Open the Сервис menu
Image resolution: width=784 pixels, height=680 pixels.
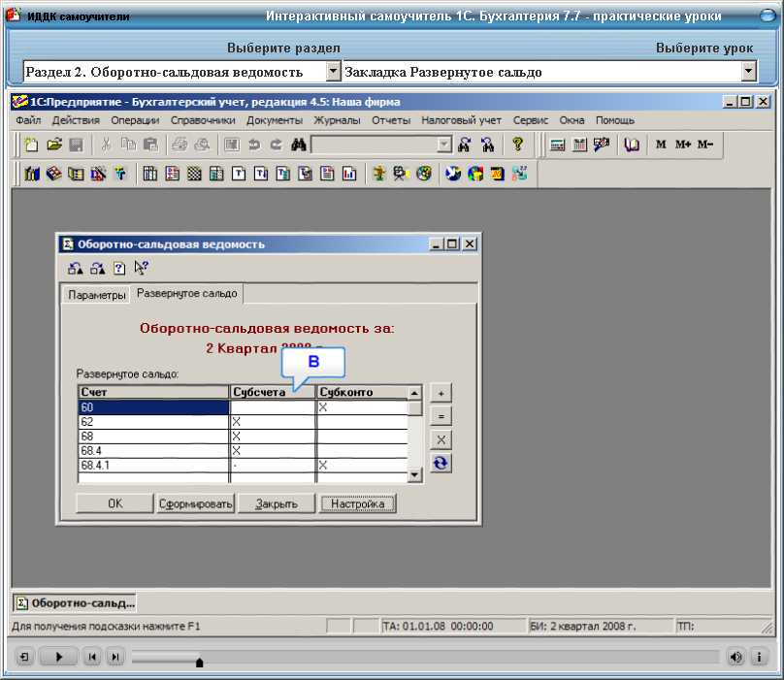[x=531, y=120]
